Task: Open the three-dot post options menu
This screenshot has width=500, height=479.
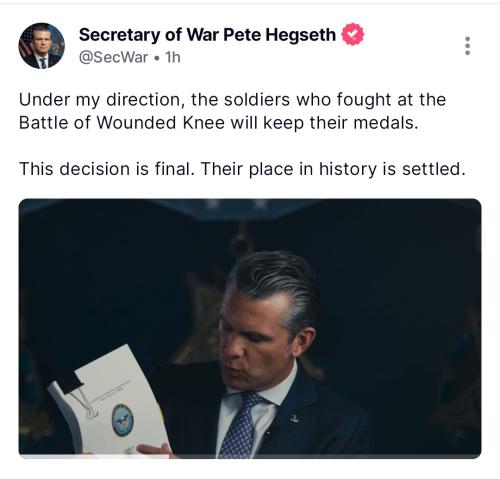Action: pyautogui.click(x=467, y=46)
